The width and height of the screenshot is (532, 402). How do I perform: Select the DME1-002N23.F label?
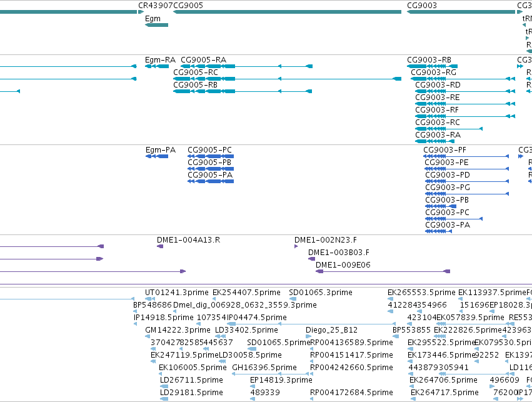click(x=325, y=240)
